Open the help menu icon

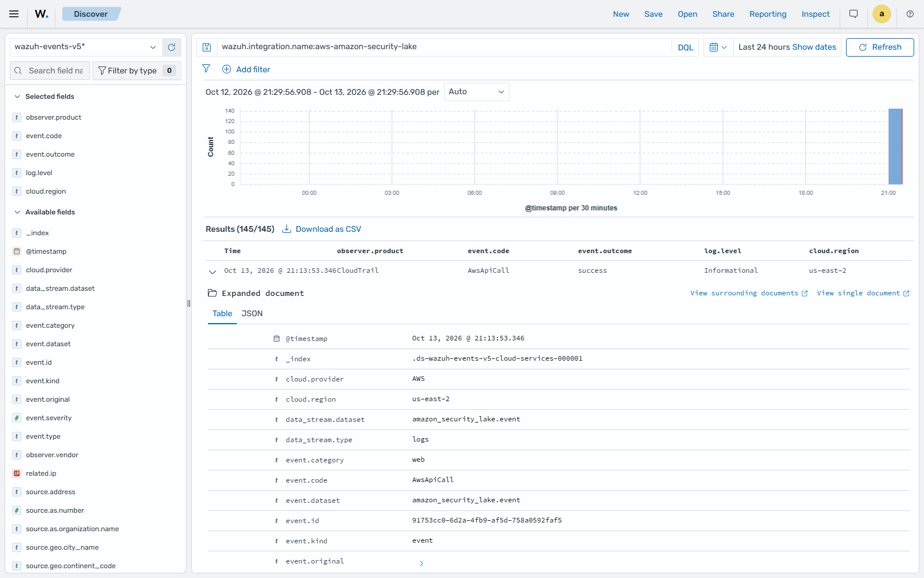(x=910, y=14)
